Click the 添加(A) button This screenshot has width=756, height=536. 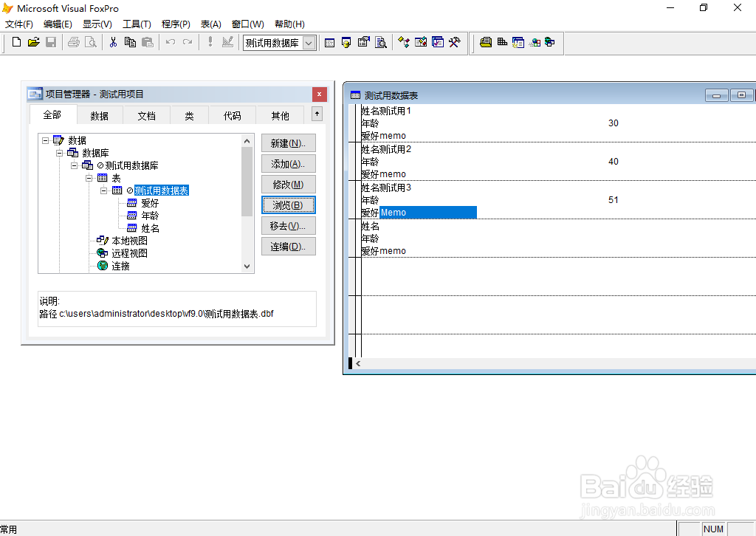click(x=289, y=164)
